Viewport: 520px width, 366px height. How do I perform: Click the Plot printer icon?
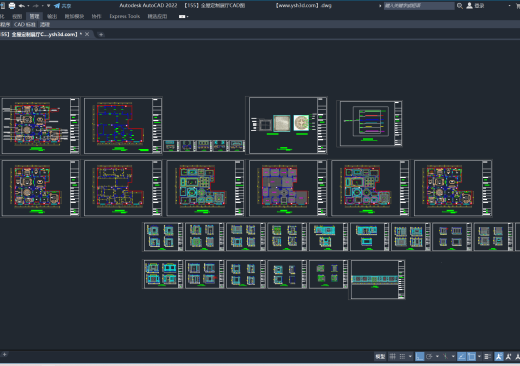pos(12,6)
